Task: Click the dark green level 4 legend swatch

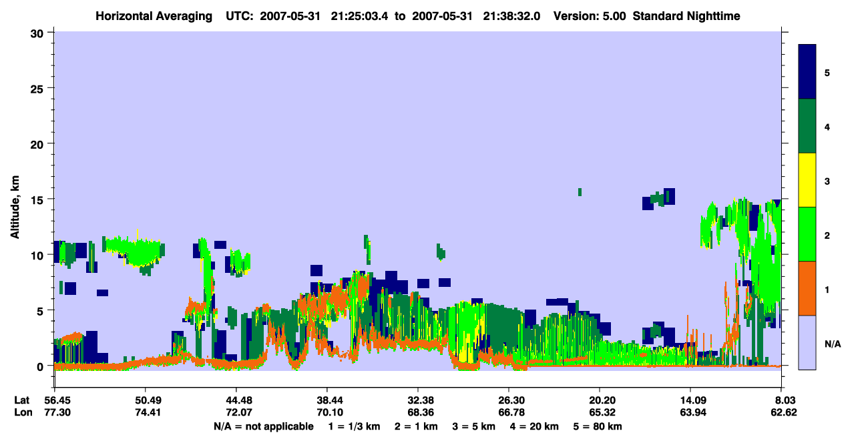Action: click(x=807, y=126)
